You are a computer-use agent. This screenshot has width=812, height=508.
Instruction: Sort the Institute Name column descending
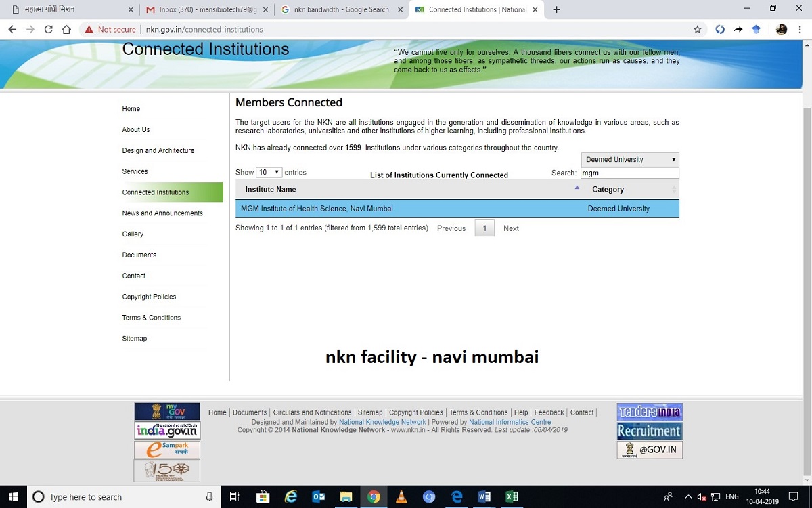pos(577,189)
